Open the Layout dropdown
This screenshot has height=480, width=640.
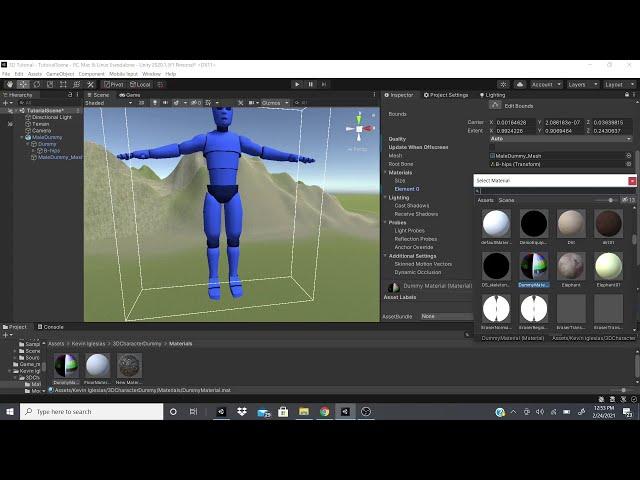tap(620, 84)
